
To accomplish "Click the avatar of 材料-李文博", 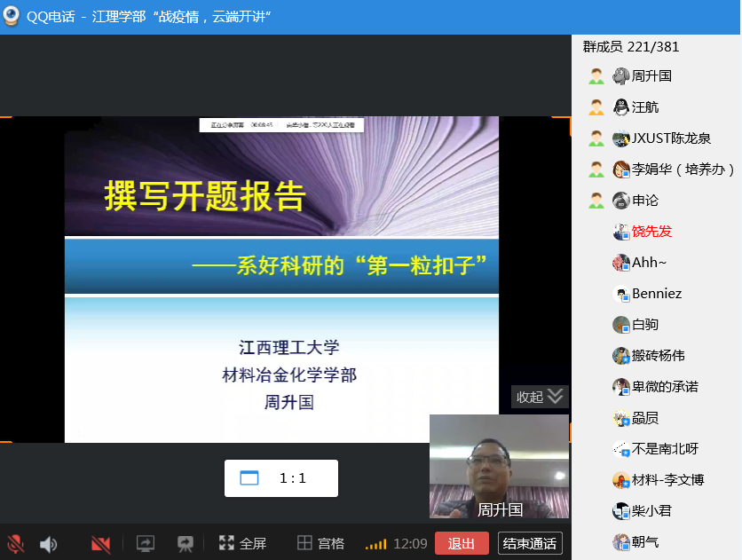I will click(x=621, y=480).
